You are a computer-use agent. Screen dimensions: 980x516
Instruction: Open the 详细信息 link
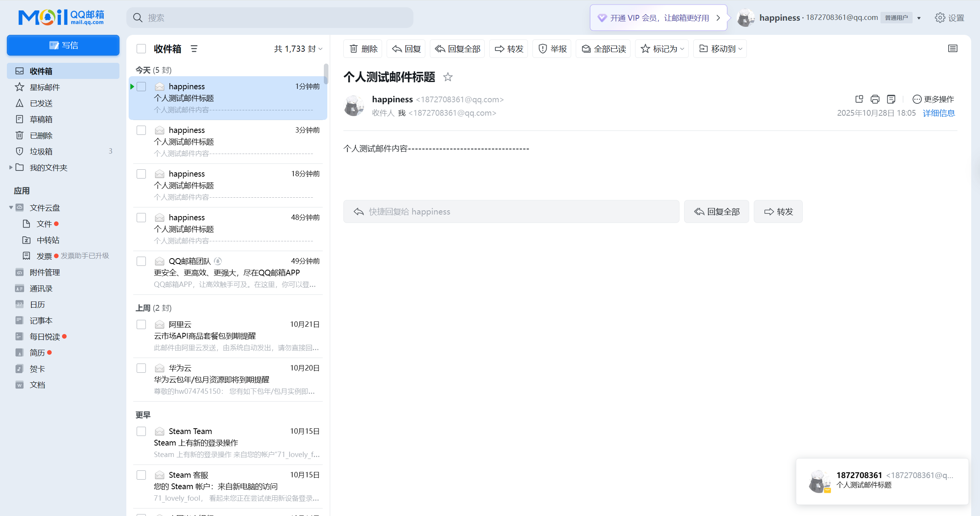939,113
